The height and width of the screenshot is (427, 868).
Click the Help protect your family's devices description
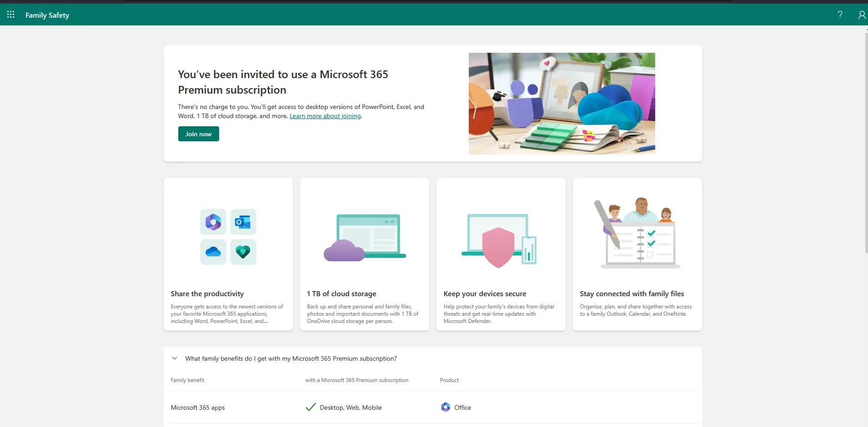[499, 314]
